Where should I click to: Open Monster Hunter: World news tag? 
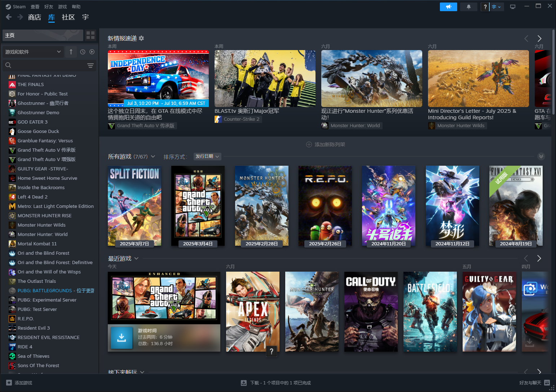[352, 126]
